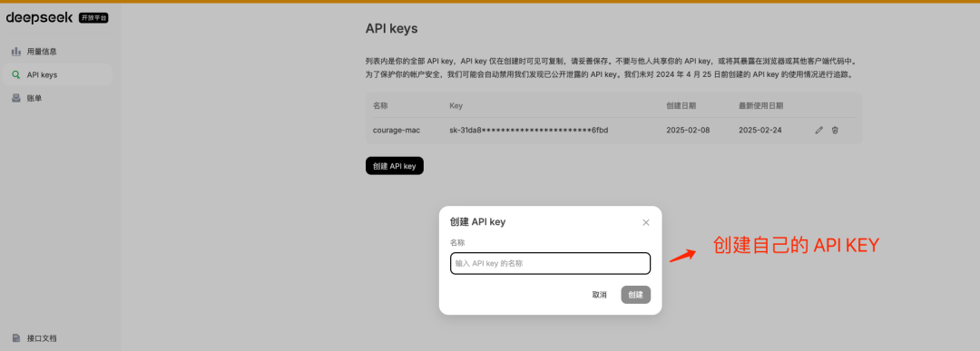The image size is (980, 351).
Task: Click the document icon beside 接口文档
Action: [16, 338]
